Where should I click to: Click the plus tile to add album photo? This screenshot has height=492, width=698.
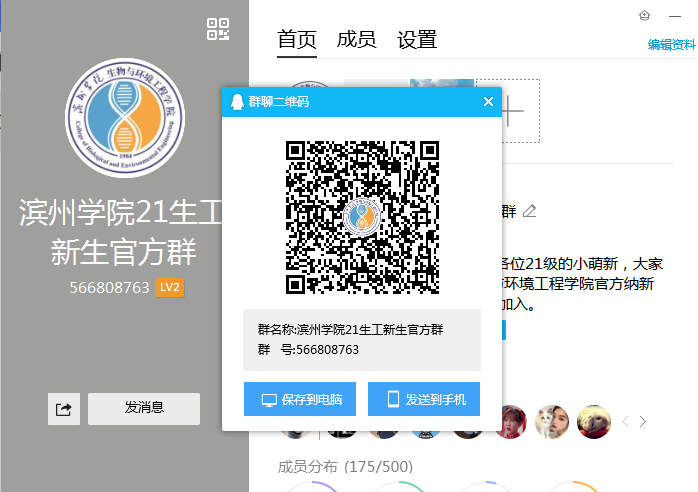coord(508,110)
